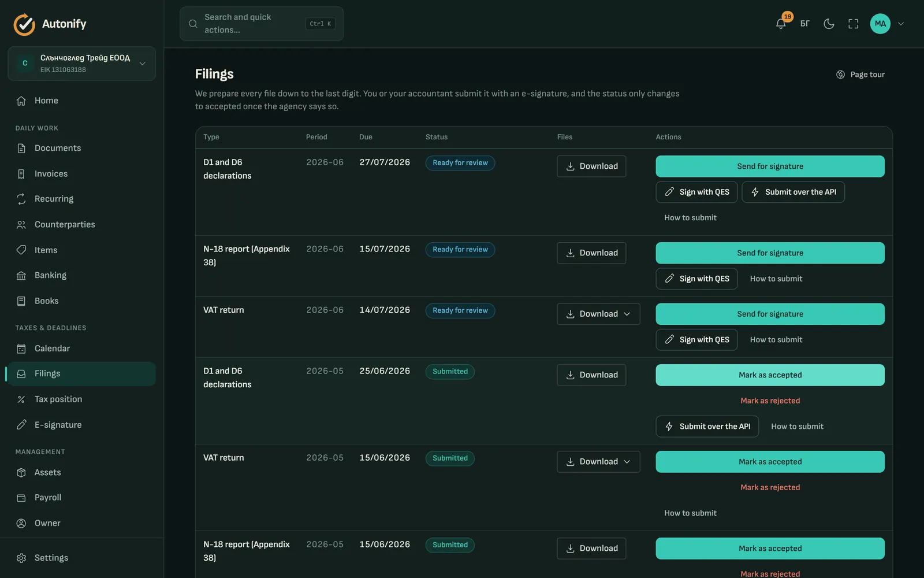Click the Autonify logo

50,24
